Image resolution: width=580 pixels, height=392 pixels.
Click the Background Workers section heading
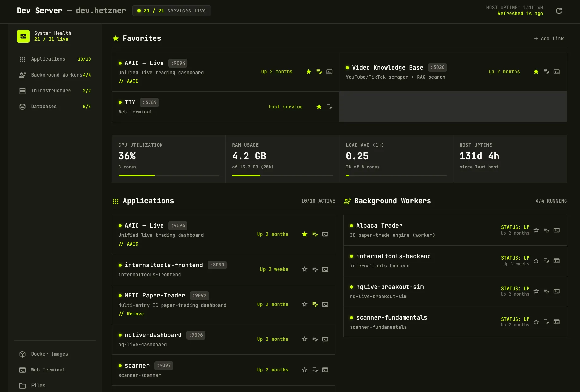point(393,201)
